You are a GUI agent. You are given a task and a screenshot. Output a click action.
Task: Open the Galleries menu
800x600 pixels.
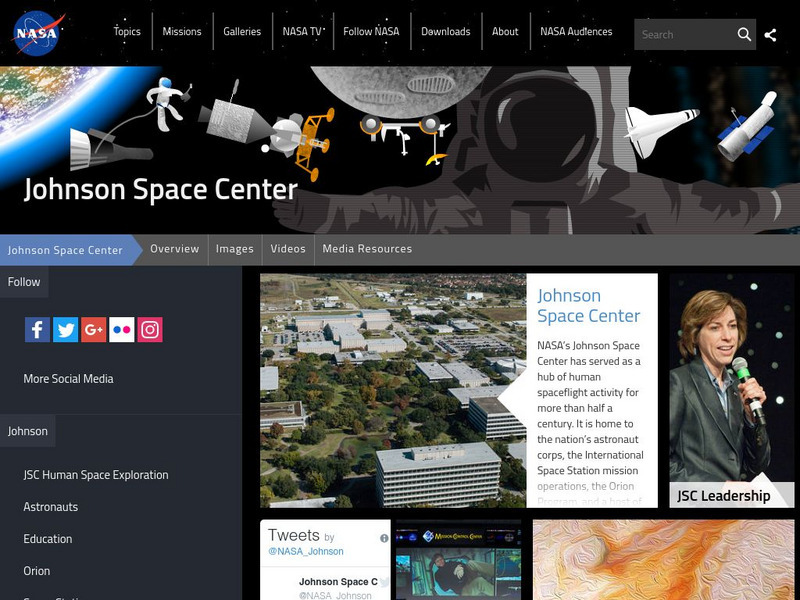242,32
